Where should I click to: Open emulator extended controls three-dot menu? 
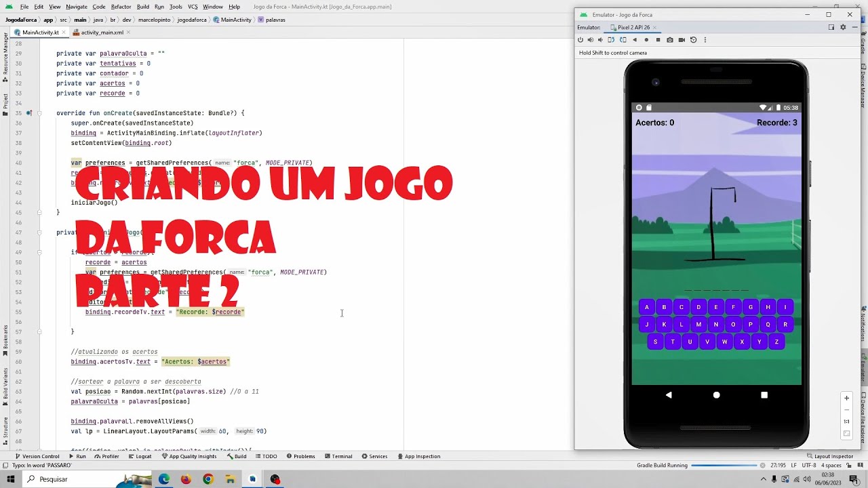(x=705, y=40)
